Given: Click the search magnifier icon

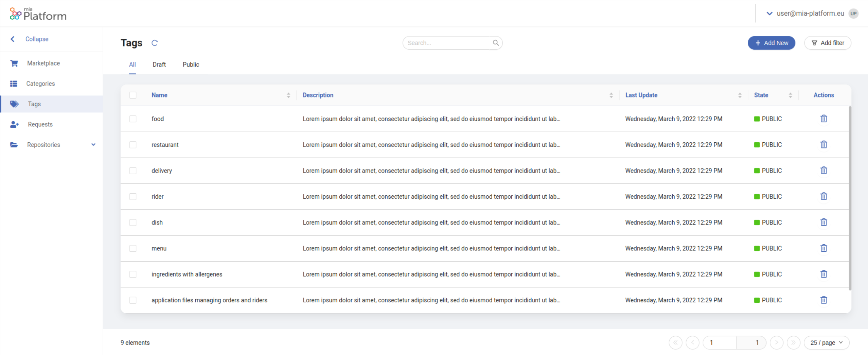Looking at the screenshot, I should [496, 43].
